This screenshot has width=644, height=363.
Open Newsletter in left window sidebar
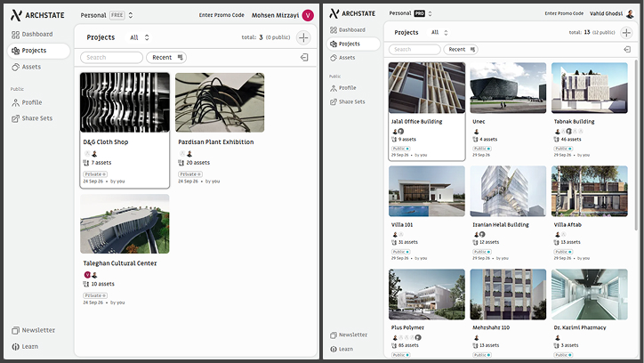pyautogui.click(x=33, y=330)
